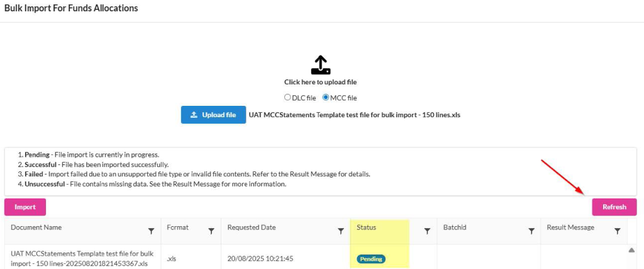
Task: Select the DLC file radio option
Action: tap(287, 98)
